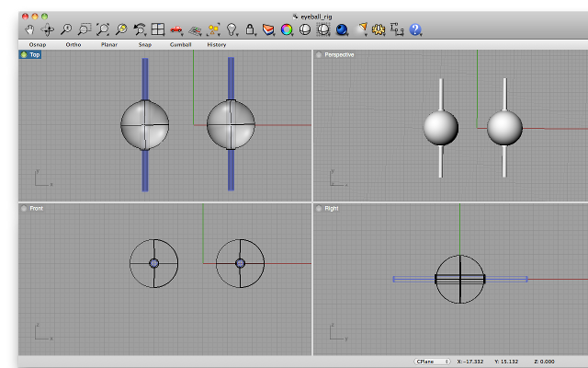Choose the Zoom Dynamic magnifier tool

(66, 29)
